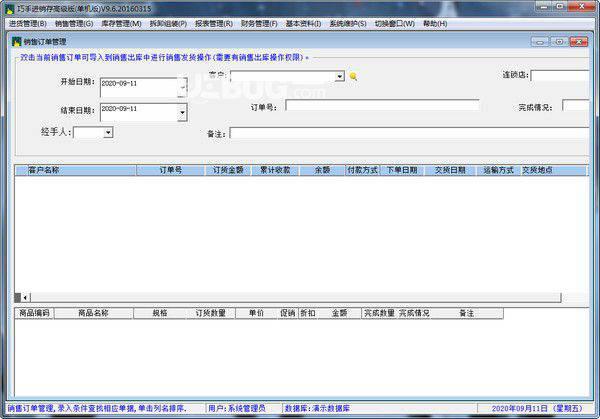Open the 基本资料(I) menu
This screenshot has width=600, height=419.
[303, 24]
